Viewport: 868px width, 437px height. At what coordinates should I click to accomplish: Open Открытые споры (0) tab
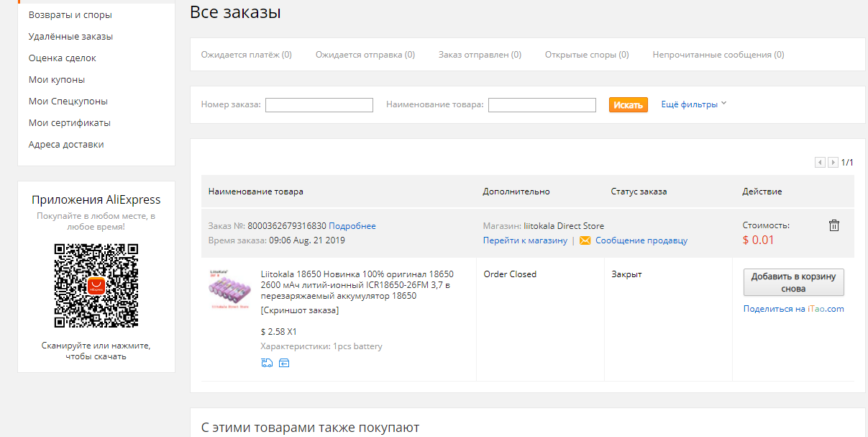coord(587,55)
